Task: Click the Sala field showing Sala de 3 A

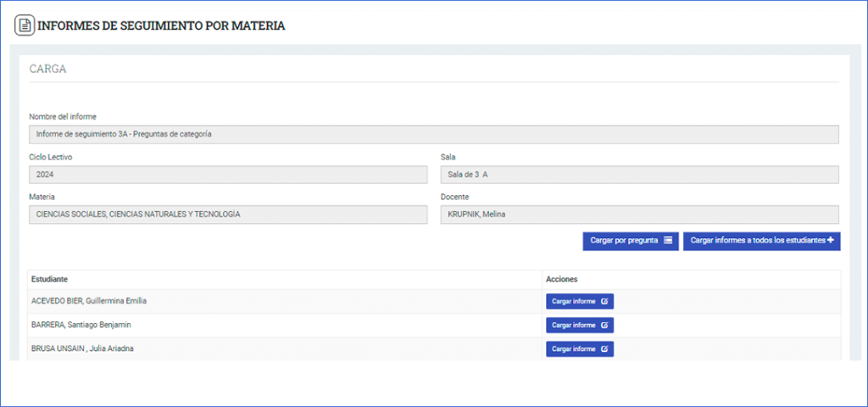Action: (x=639, y=175)
